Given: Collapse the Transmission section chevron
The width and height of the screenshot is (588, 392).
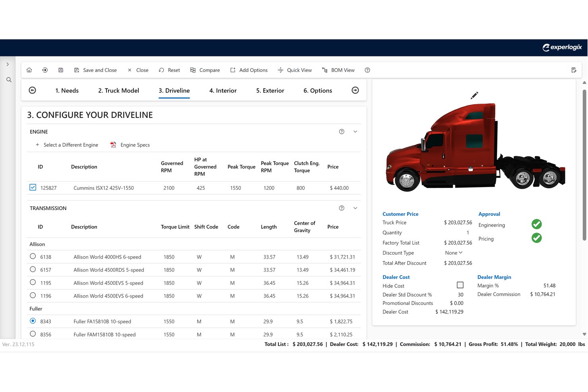Looking at the screenshot, I should [x=355, y=208].
